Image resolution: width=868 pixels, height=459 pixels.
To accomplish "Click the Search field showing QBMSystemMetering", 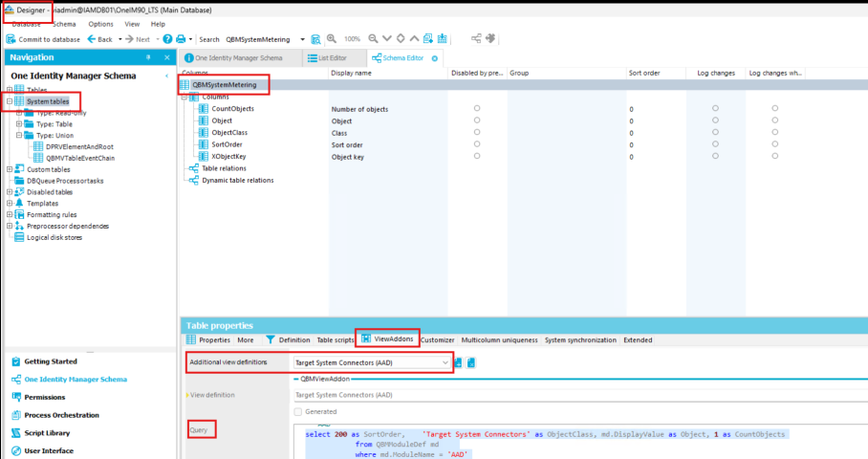I will [261, 39].
